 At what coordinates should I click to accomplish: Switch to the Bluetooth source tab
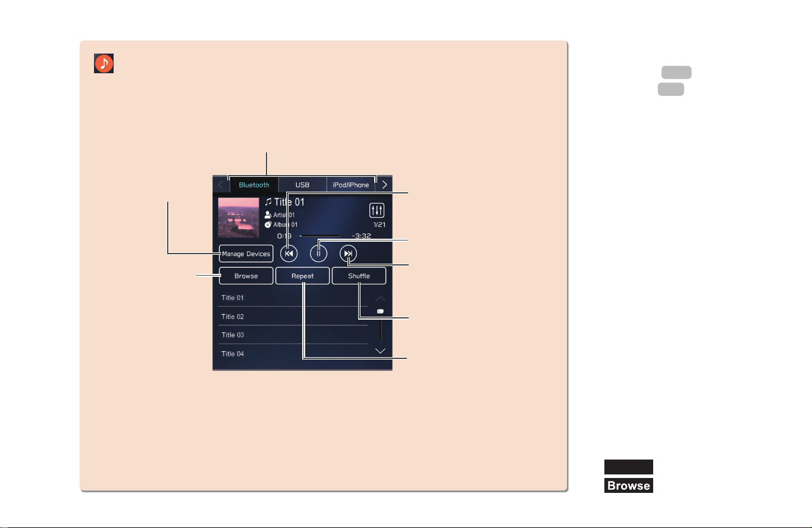pyautogui.click(x=254, y=185)
